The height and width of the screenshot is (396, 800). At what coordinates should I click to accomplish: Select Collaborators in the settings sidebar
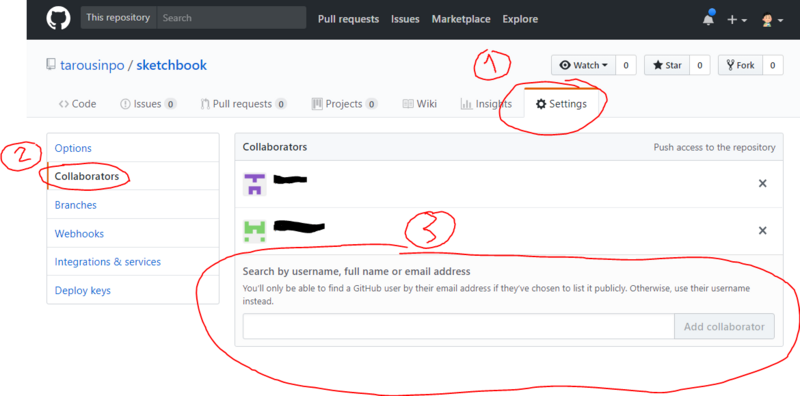[x=133, y=177]
